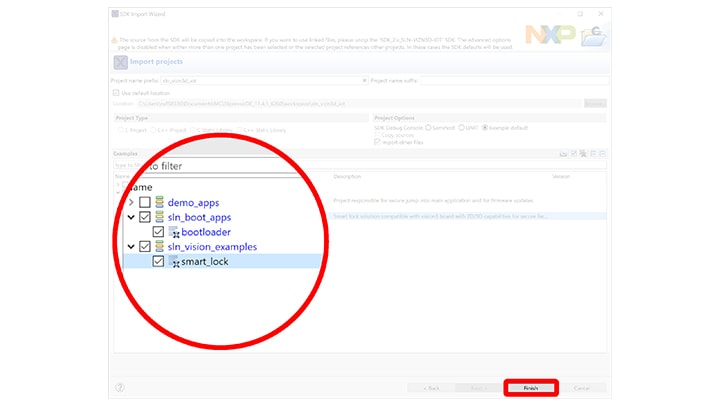Collapse the sln_boot_apps tree node
Screen dimensions: 720x405
[x=131, y=217]
